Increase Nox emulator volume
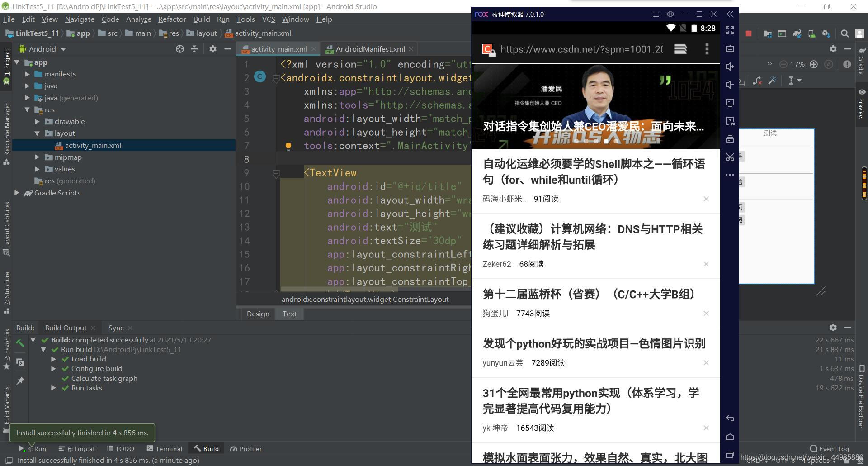Image resolution: width=868 pixels, height=466 pixels. pyautogui.click(x=730, y=67)
